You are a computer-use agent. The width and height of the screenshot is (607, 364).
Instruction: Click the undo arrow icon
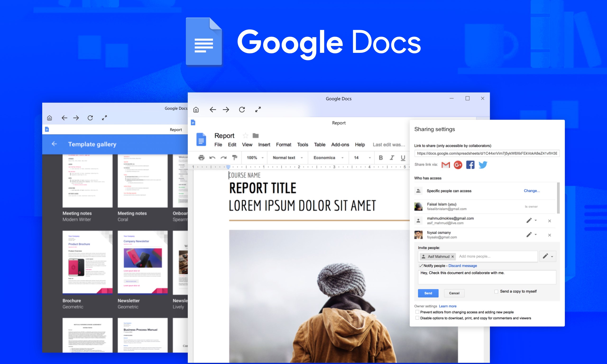[x=212, y=157]
